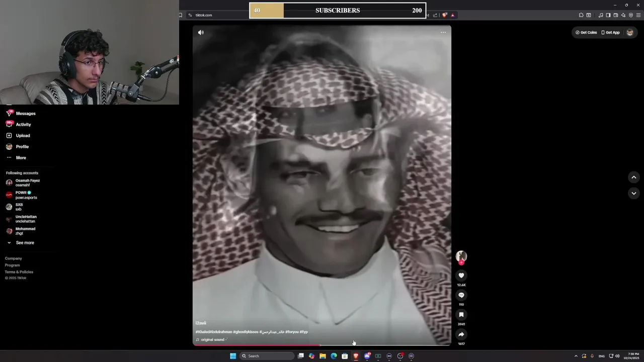Open Activity in TikTok sidebar

pos(19,125)
